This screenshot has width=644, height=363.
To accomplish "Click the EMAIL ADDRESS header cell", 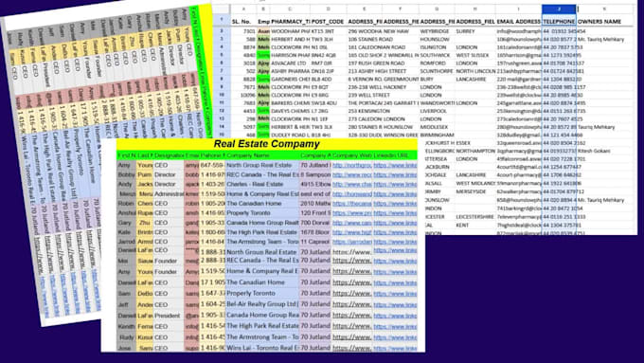I will pos(518,22).
